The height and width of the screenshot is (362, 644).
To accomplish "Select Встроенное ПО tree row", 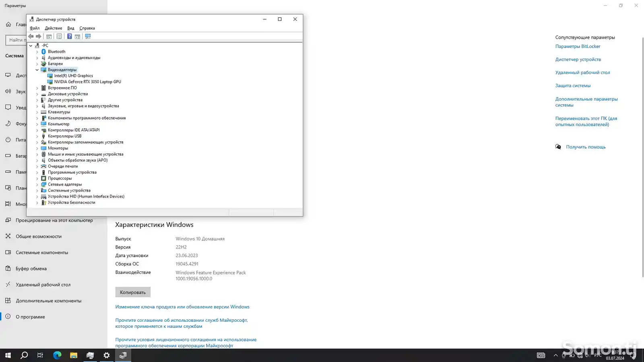I will pos(62,88).
